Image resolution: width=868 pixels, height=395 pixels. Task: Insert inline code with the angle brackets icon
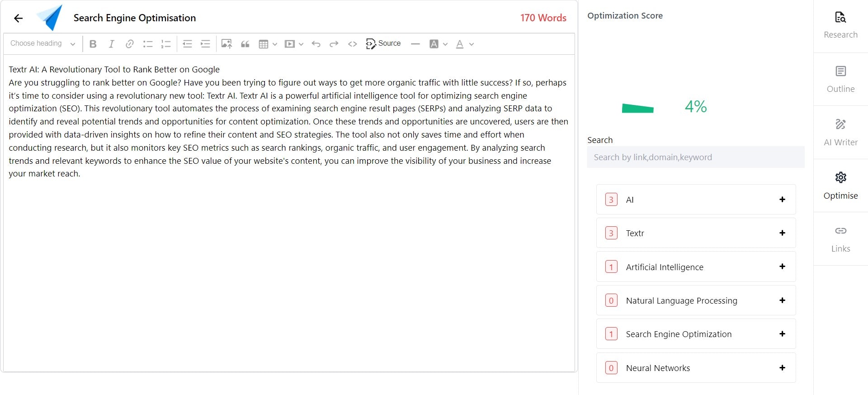[353, 44]
